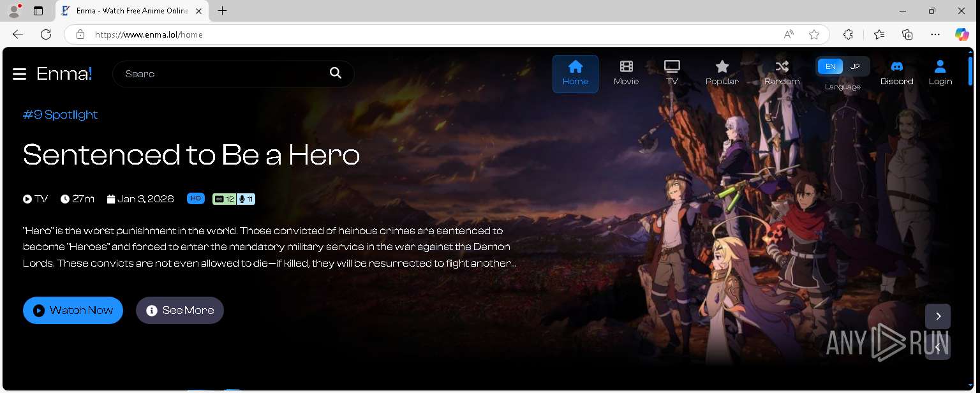Open the Login page
The image size is (980, 393).
coord(940,73)
